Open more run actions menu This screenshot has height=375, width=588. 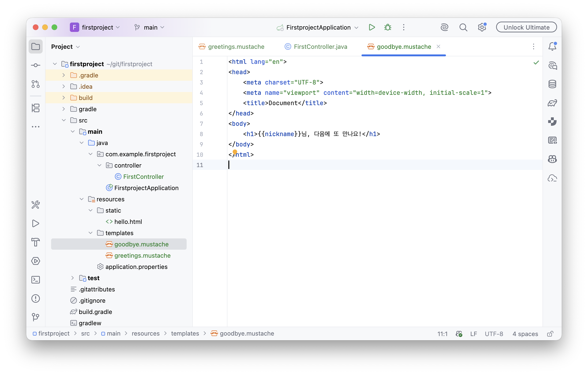pos(404,27)
